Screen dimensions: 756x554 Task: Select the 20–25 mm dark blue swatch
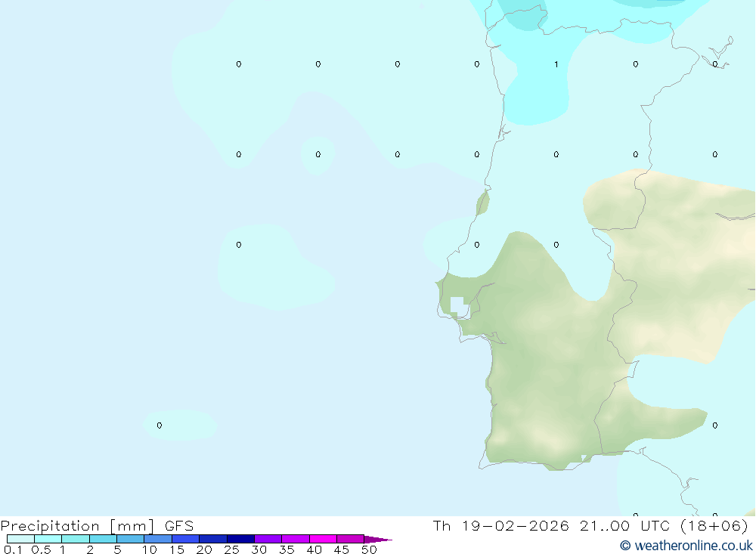213,539
